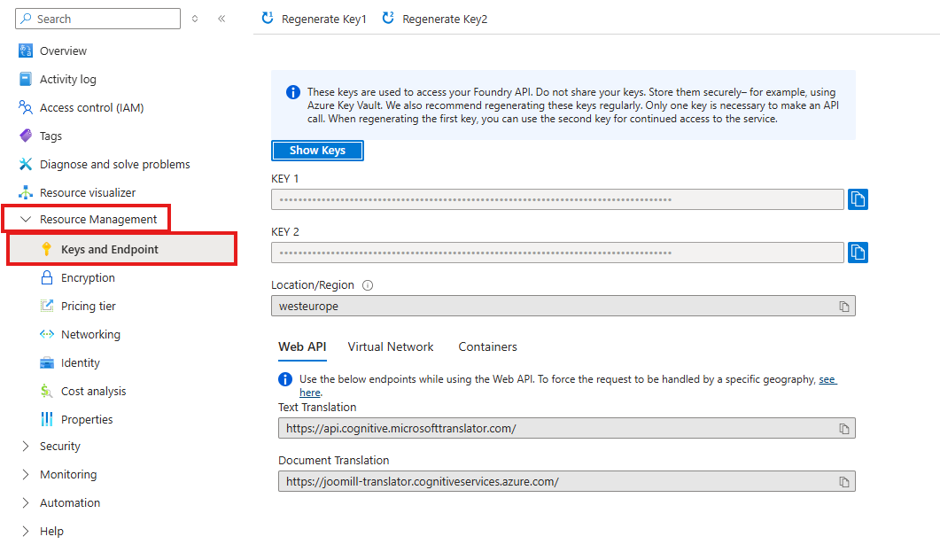Click the Properties bars icon
Viewport: 940px width, 560px height.
[x=47, y=419]
